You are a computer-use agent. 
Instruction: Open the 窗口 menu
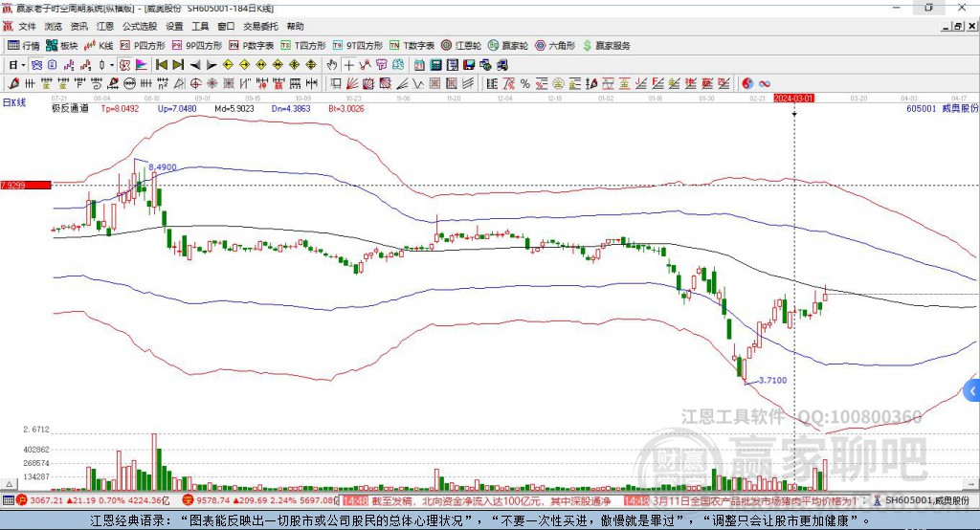coord(226,26)
